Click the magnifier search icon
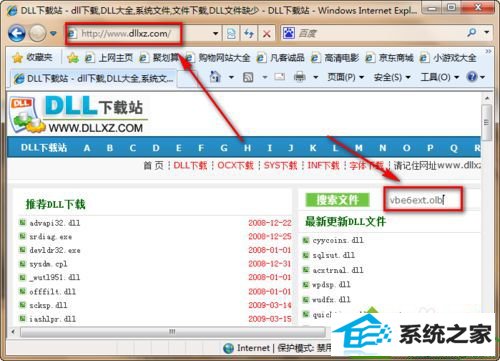The image size is (500, 361). 472,33
